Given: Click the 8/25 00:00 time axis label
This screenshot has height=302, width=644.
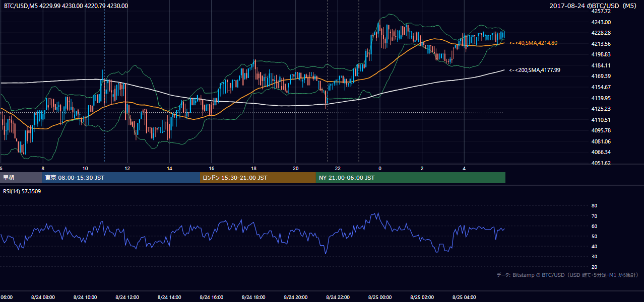Looking at the screenshot, I should 380,297.
